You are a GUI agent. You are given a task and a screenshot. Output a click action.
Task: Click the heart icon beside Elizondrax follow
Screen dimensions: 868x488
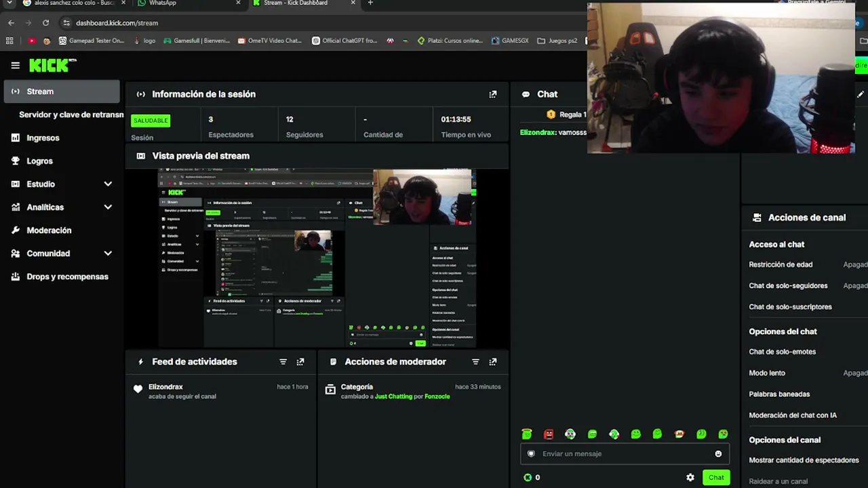tap(138, 389)
